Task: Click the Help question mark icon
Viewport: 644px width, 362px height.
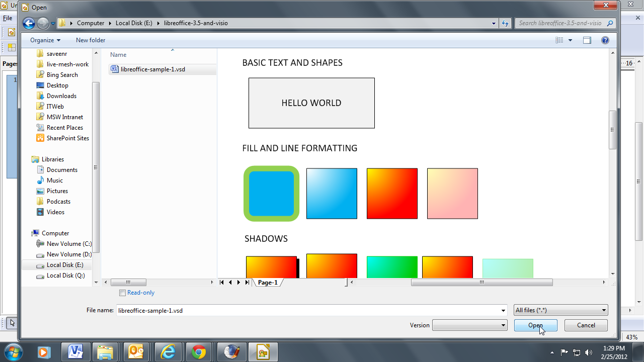Action: point(605,40)
